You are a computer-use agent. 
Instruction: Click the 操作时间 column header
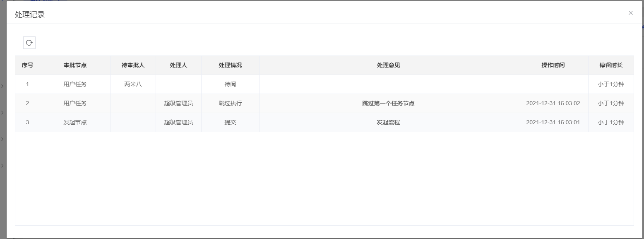[553, 65]
